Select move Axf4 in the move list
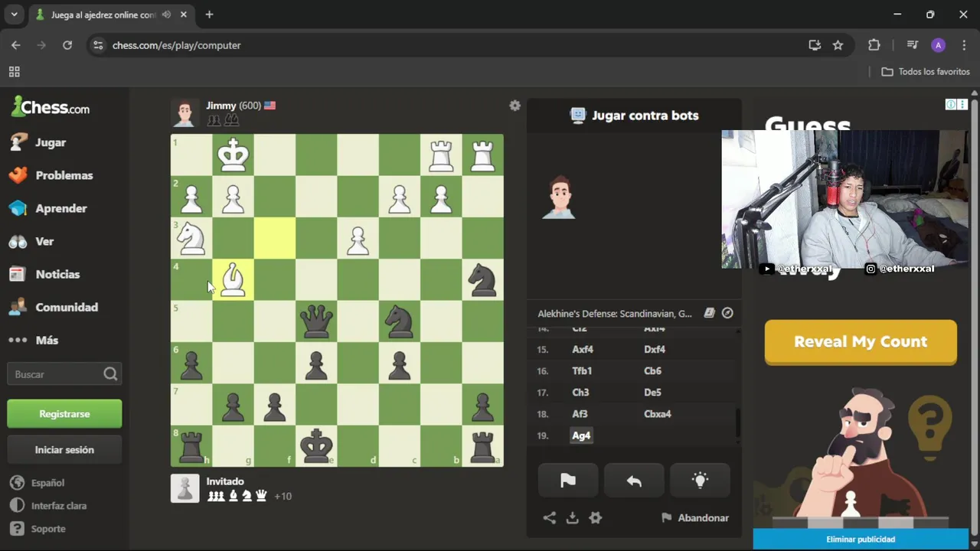Viewport: 980px width, 551px height. pyautogui.click(x=583, y=350)
